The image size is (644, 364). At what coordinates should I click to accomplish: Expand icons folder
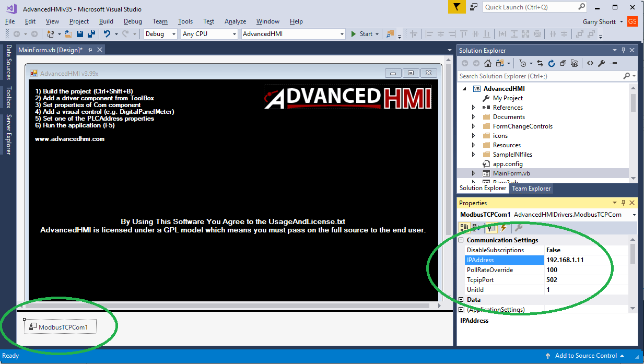(x=474, y=136)
